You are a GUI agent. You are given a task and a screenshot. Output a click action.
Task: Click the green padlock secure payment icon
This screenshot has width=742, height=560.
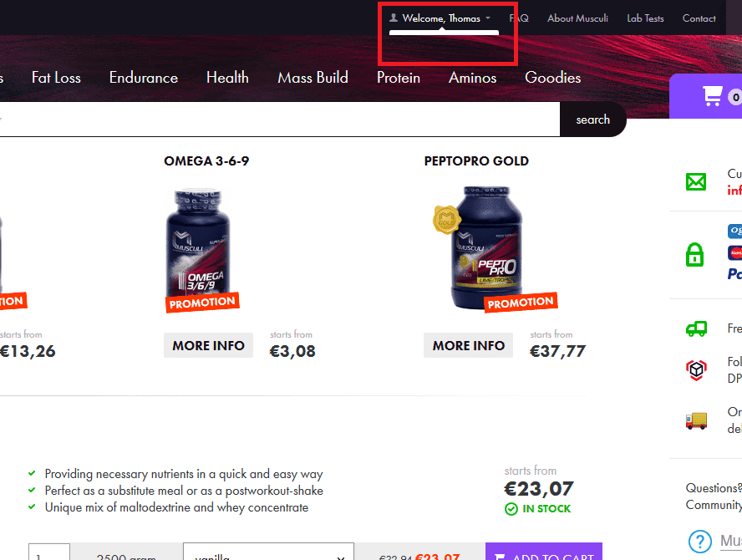(x=694, y=255)
